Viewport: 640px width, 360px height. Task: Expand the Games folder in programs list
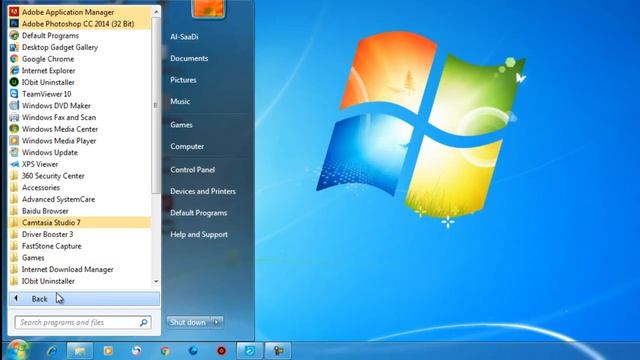point(80,258)
